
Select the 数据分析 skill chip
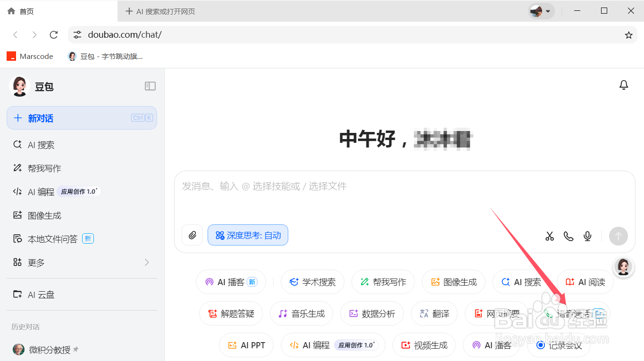click(x=372, y=313)
